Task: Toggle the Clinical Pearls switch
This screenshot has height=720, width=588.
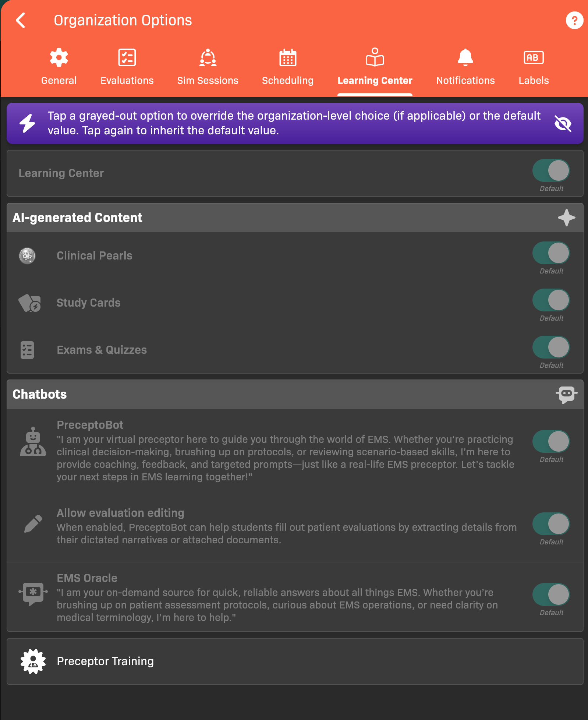Action: pos(551,253)
